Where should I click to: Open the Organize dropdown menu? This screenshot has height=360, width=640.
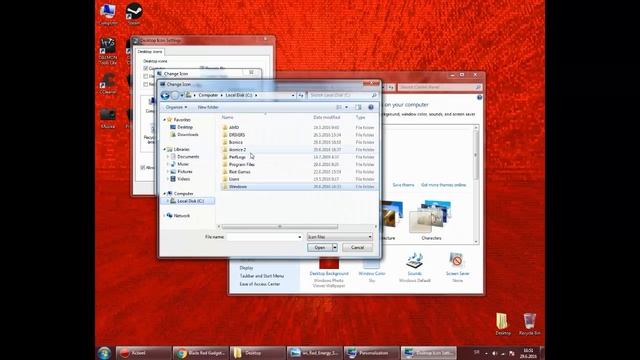(176, 107)
